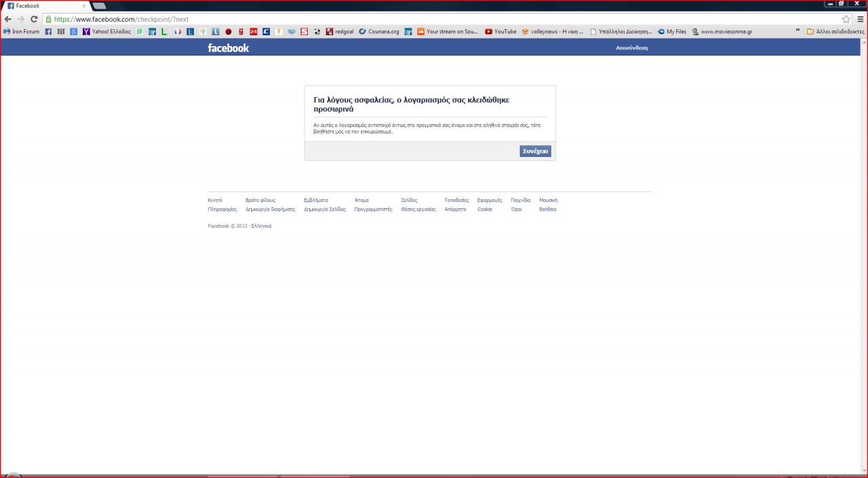Open the soccer ball bookmark icon
Screen dimensions: 868x478
(x=317, y=31)
